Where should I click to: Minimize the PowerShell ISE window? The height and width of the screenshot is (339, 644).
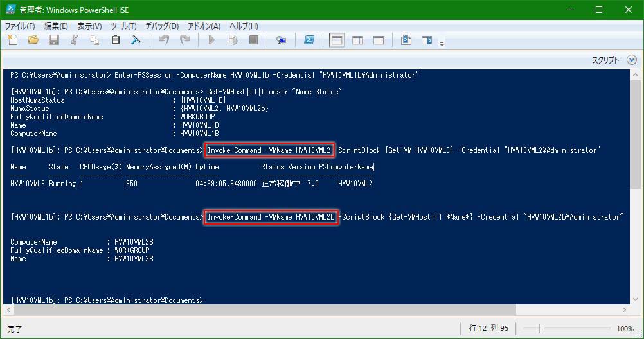click(569, 10)
